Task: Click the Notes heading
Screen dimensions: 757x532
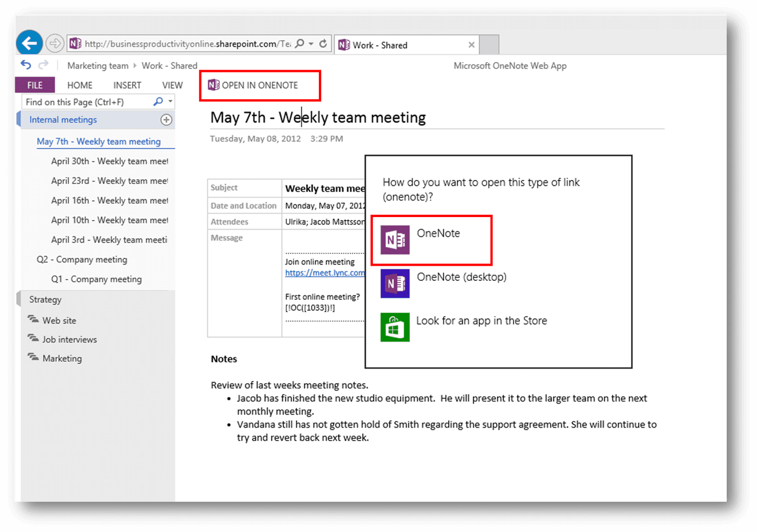Action: tap(224, 359)
